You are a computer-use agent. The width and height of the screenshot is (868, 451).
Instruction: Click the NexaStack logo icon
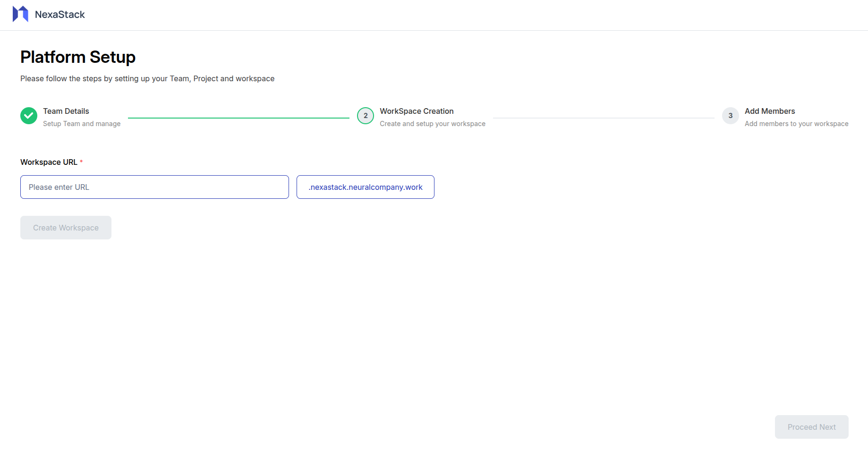(19, 14)
